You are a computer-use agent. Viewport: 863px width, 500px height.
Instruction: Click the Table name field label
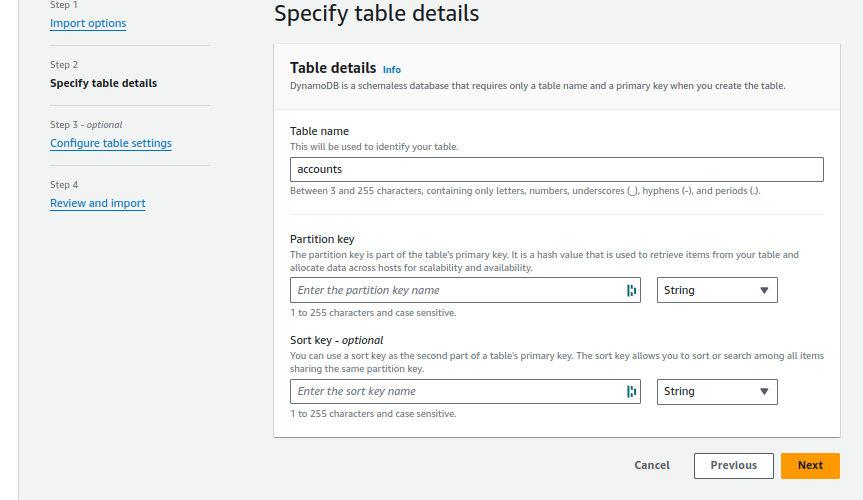(x=319, y=131)
